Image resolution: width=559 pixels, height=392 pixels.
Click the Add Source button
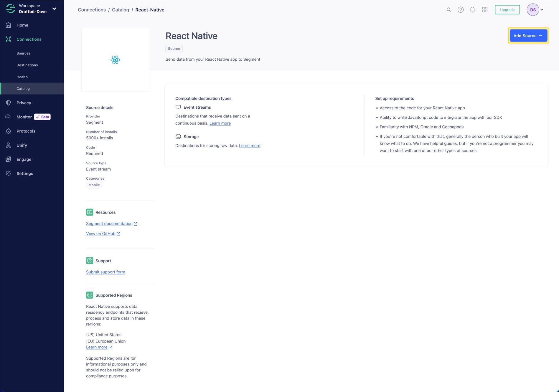pos(528,36)
